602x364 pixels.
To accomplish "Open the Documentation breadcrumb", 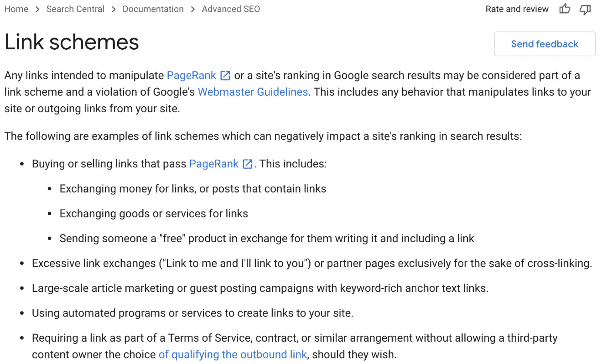I will [x=153, y=9].
